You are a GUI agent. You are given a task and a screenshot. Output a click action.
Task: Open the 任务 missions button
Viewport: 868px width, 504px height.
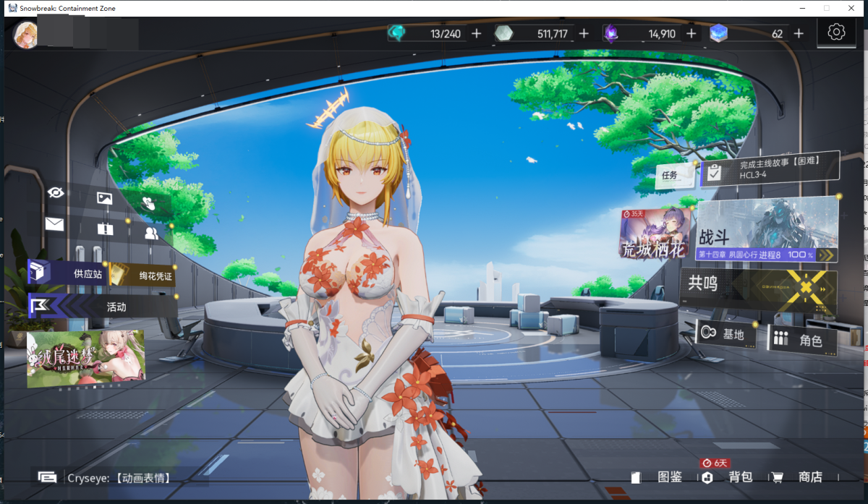676,175
